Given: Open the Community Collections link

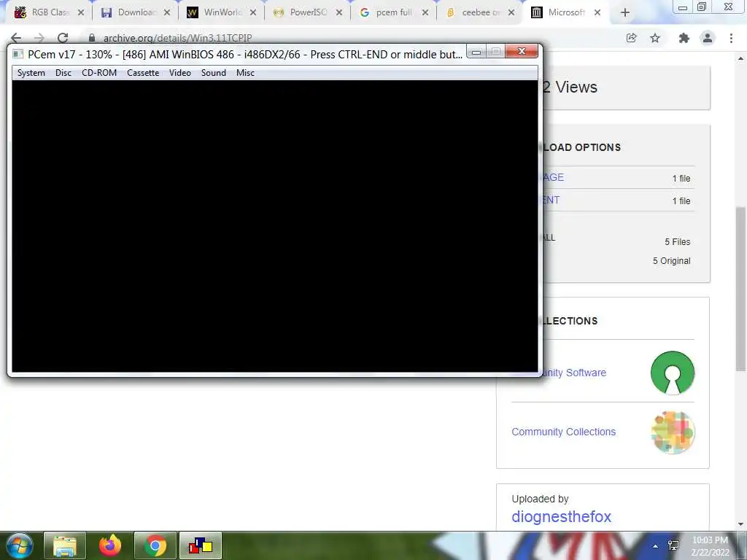Looking at the screenshot, I should pyautogui.click(x=564, y=432).
